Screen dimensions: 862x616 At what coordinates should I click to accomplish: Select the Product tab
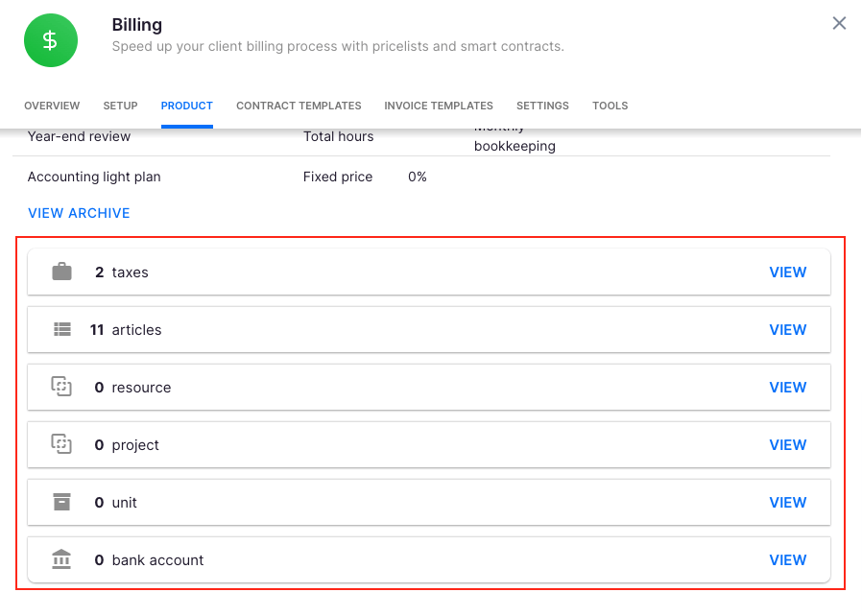click(187, 106)
